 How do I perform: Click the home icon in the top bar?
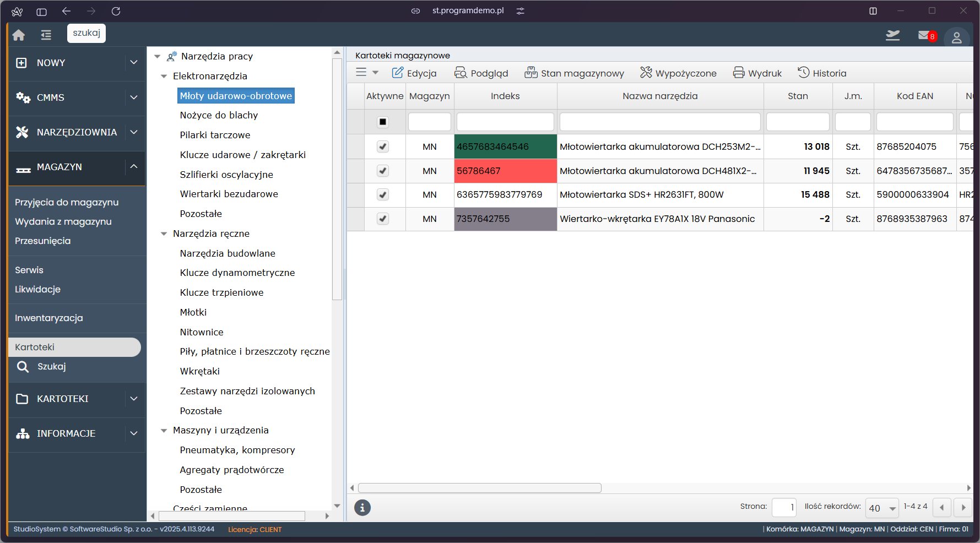tap(19, 35)
